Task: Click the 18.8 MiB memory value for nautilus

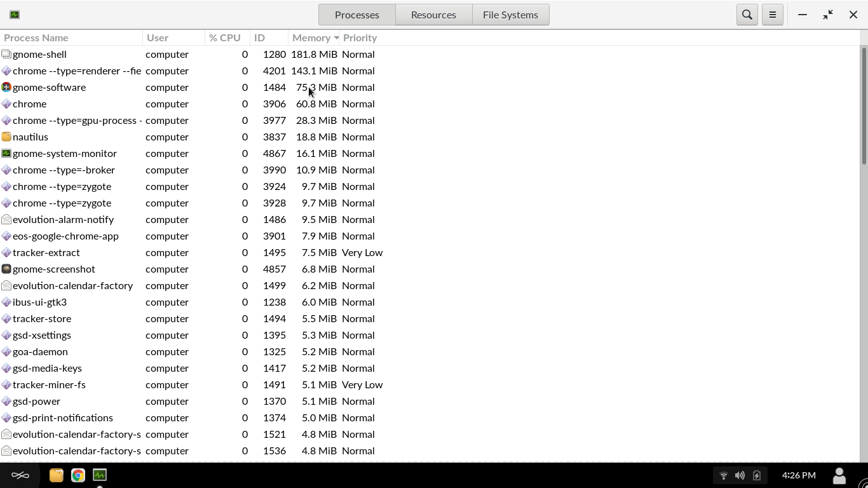Action: (316, 137)
